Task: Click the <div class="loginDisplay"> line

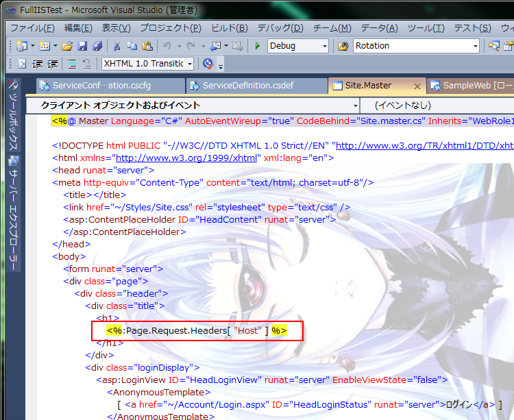Action: click(143, 367)
